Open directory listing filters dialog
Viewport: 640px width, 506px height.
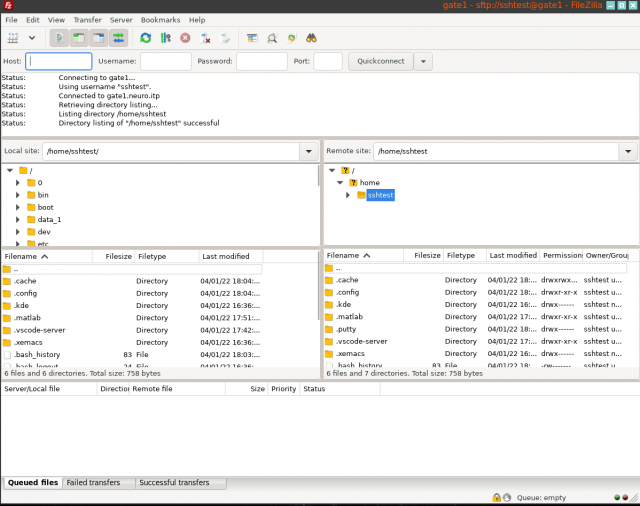pos(252,38)
